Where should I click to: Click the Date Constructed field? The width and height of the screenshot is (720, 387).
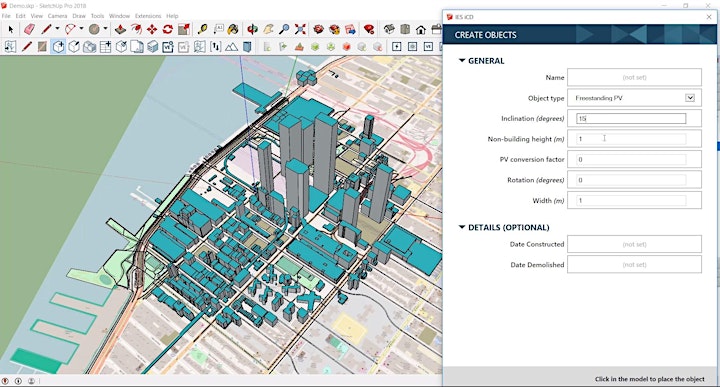tap(634, 244)
